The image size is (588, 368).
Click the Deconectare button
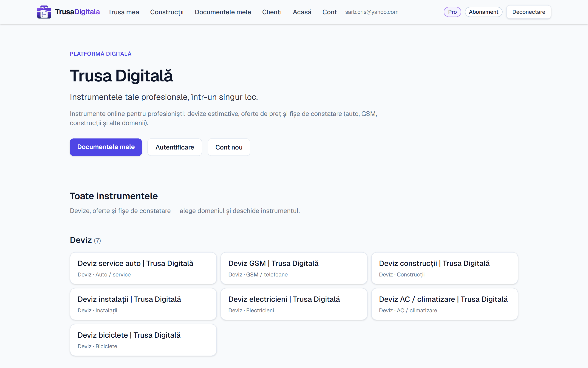point(529,12)
